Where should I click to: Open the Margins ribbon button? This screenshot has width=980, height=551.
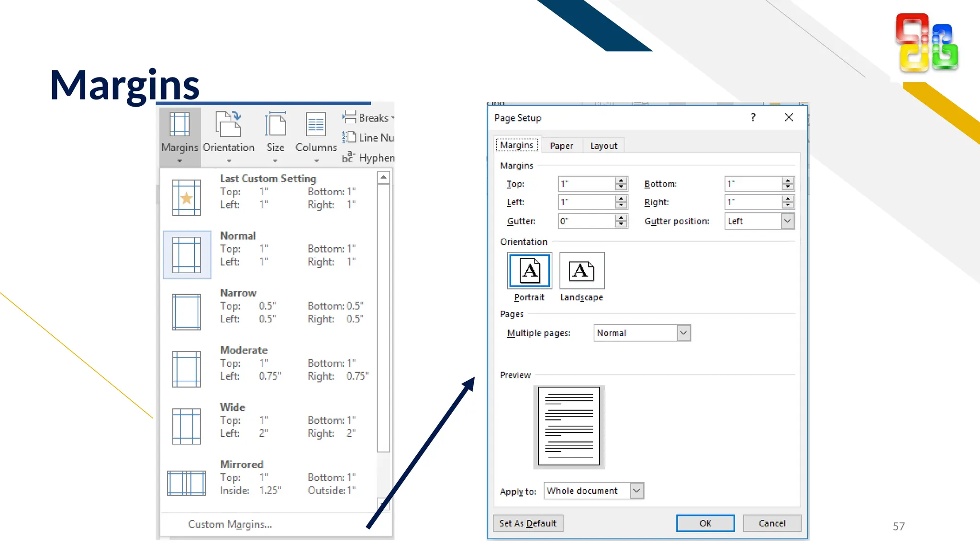click(x=179, y=136)
